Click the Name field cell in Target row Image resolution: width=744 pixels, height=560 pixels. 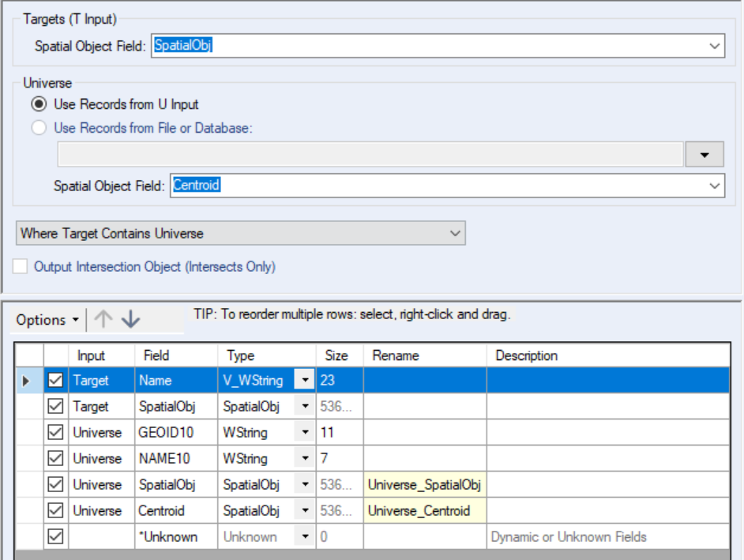[176, 380]
